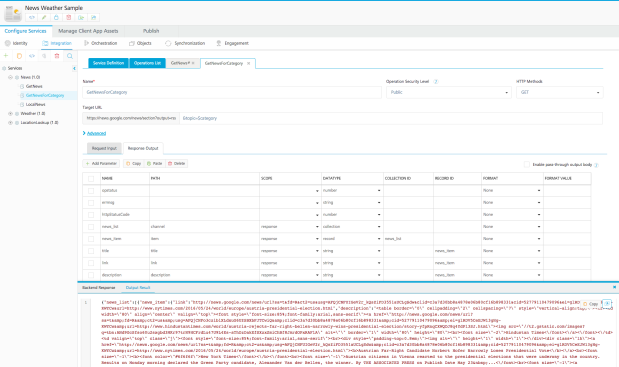619x367 pixels.
Task: Close the GetNews tab with its X
Action: pos(193,63)
